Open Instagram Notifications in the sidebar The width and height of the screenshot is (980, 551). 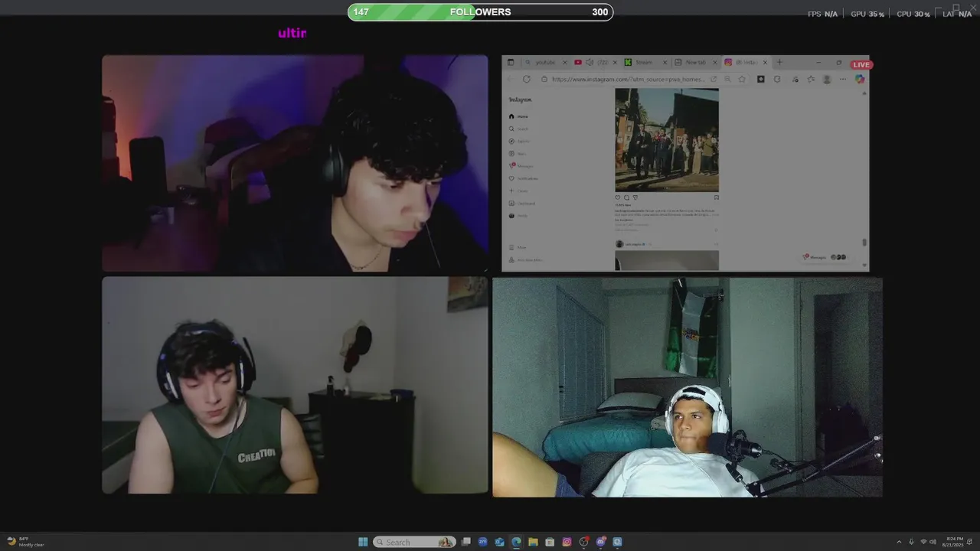coord(523,178)
